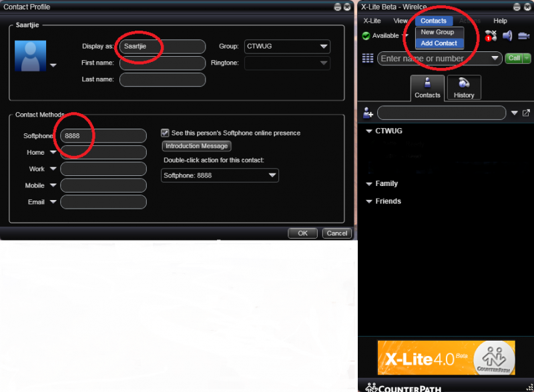The height and width of the screenshot is (392, 534).
Task: Open the Mobile type dropdown arrow
Action: [x=53, y=185]
